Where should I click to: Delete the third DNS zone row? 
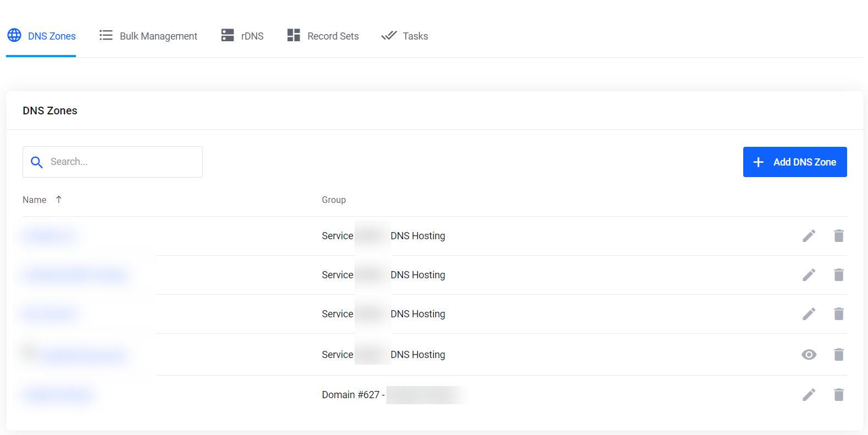(x=838, y=314)
